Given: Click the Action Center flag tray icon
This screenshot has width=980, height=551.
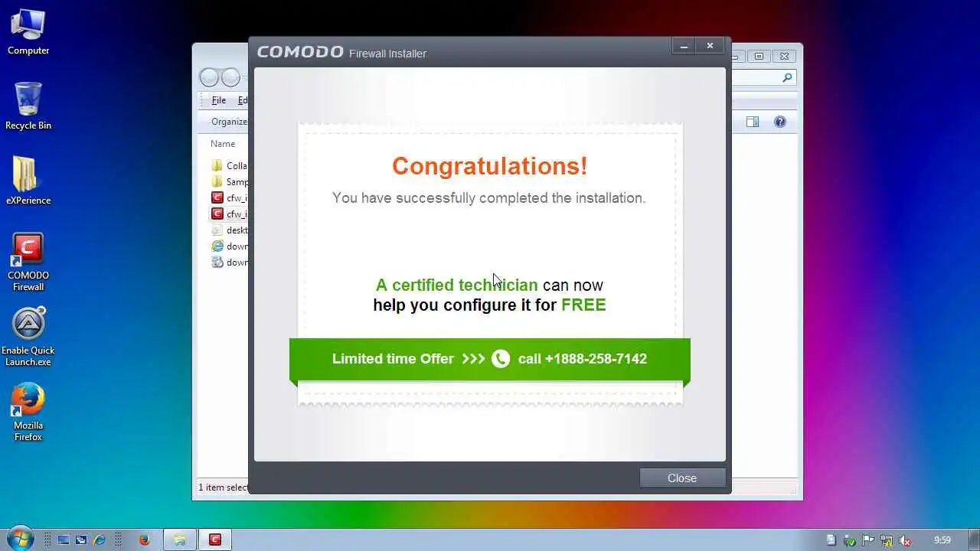Looking at the screenshot, I should coord(868,540).
